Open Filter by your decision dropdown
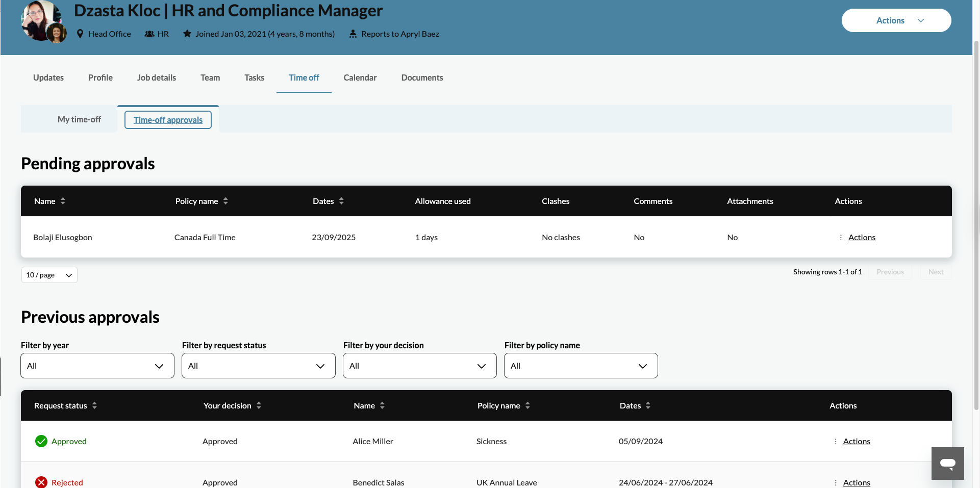The image size is (980, 488). click(419, 366)
